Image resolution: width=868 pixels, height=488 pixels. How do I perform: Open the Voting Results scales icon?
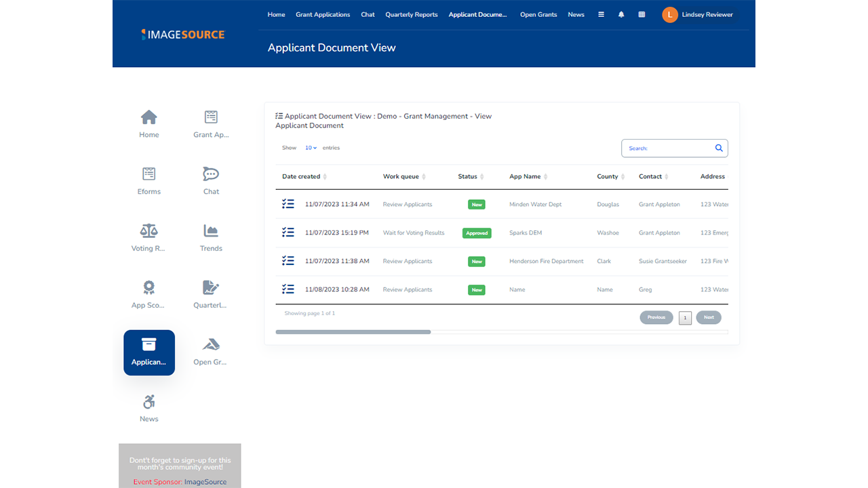[149, 231]
